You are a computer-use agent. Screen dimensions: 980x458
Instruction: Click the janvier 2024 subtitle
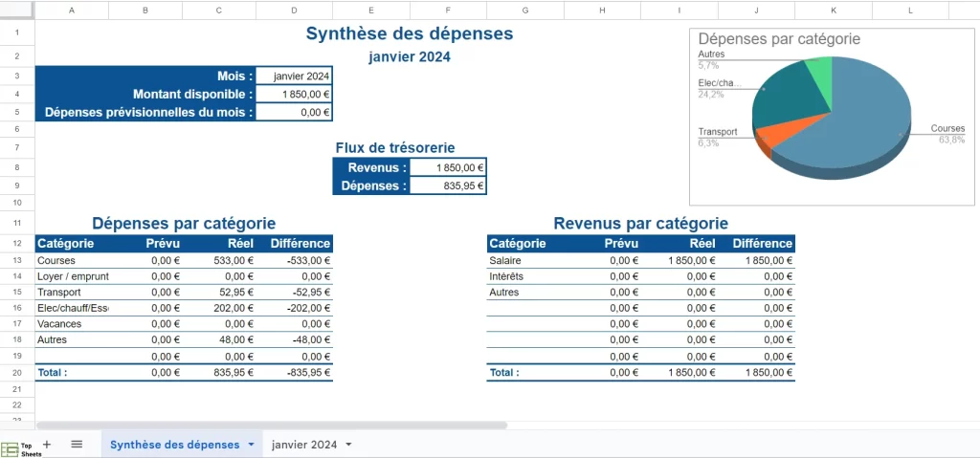[x=410, y=56]
